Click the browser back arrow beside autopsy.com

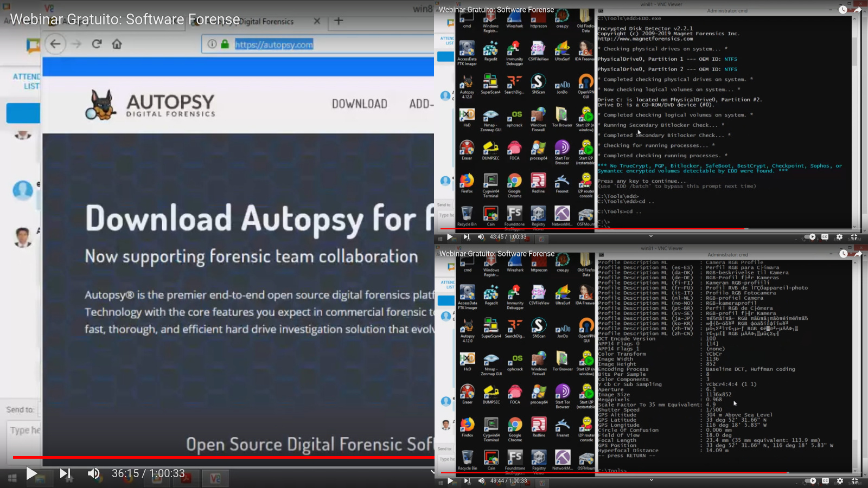55,44
